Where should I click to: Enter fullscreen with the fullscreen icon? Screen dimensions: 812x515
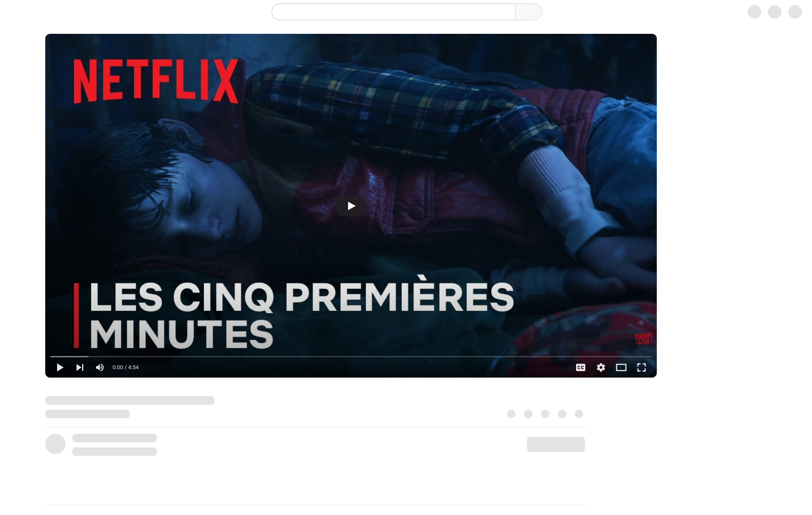(642, 367)
